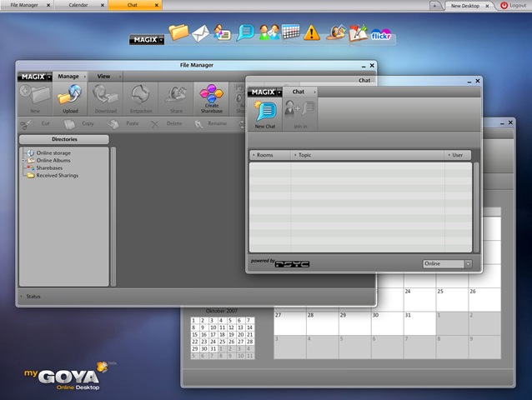Click the Logout button

[x=514, y=5]
